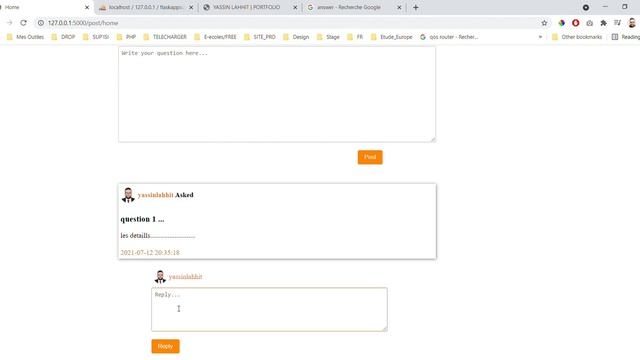
Task: Open the TELECHARGER bookmark folder
Action: 165,37
